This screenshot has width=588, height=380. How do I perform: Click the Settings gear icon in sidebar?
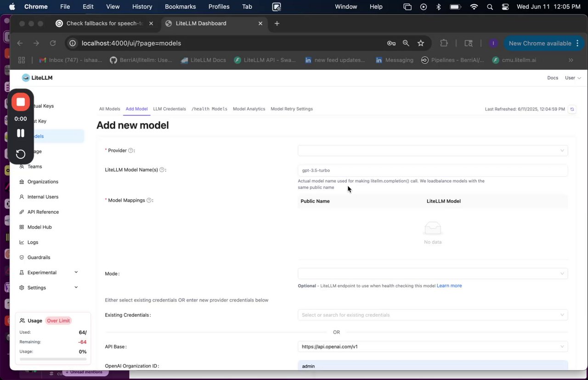22,288
